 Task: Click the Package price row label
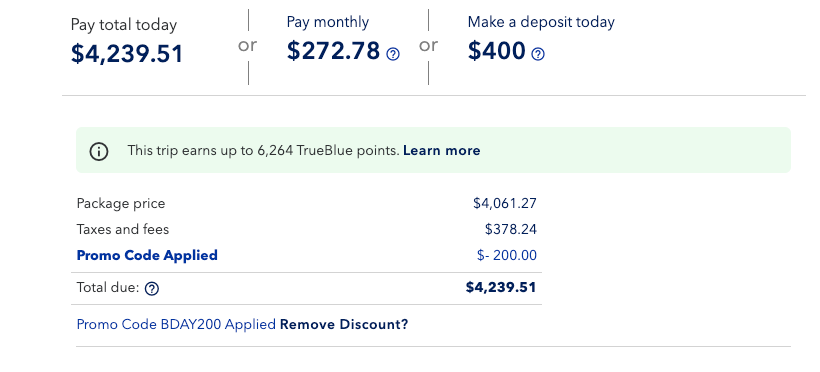click(x=121, y=203)
